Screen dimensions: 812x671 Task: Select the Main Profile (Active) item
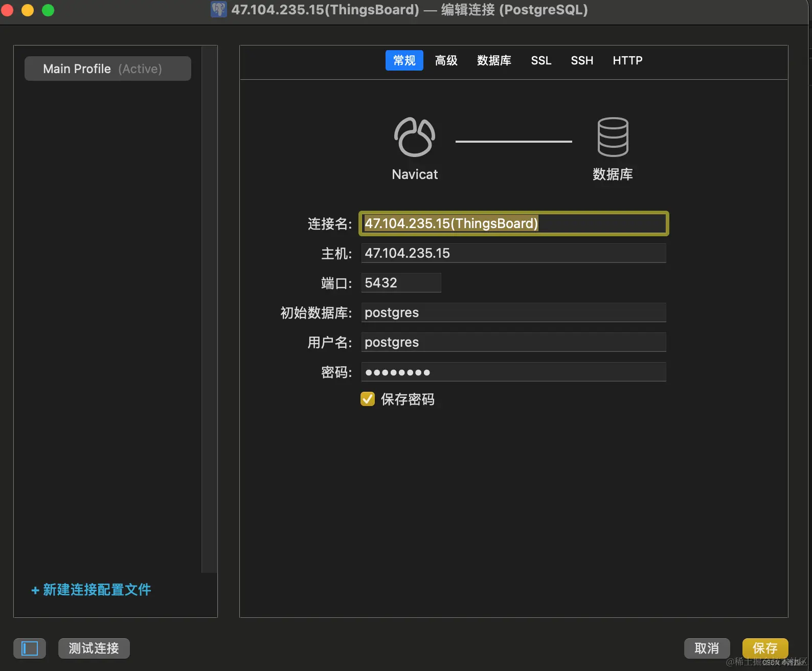tap(108, 69)
